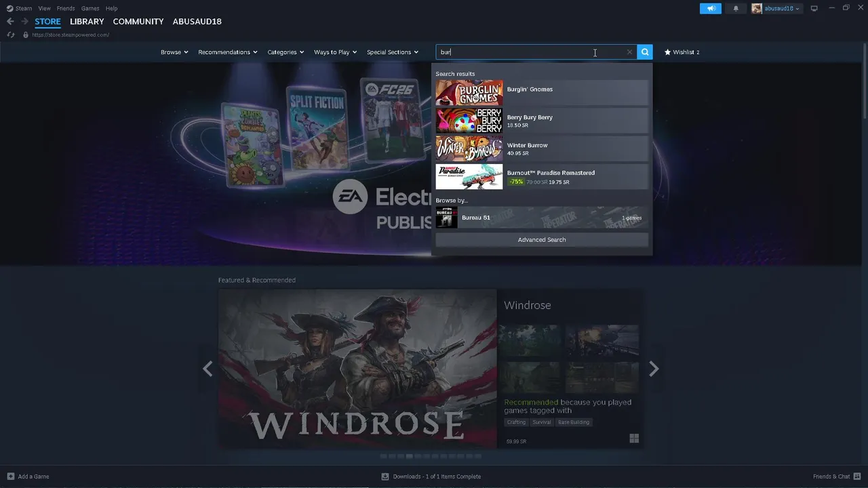Enter Big Picture mode via monitor icon
Image resolution: width=868 pixels, height=488 pixels.
coord(814,8)
